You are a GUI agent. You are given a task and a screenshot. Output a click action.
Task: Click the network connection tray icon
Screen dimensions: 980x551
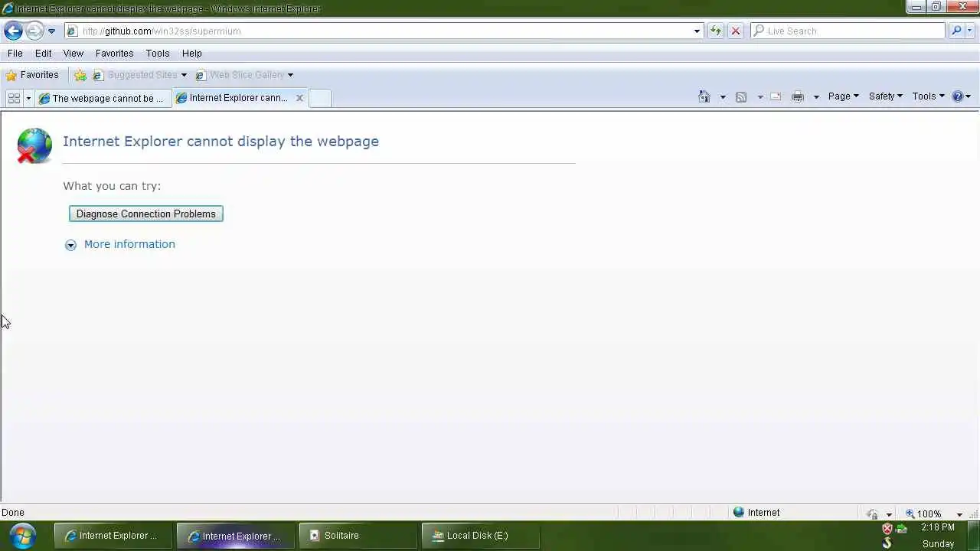coord(901,529)
